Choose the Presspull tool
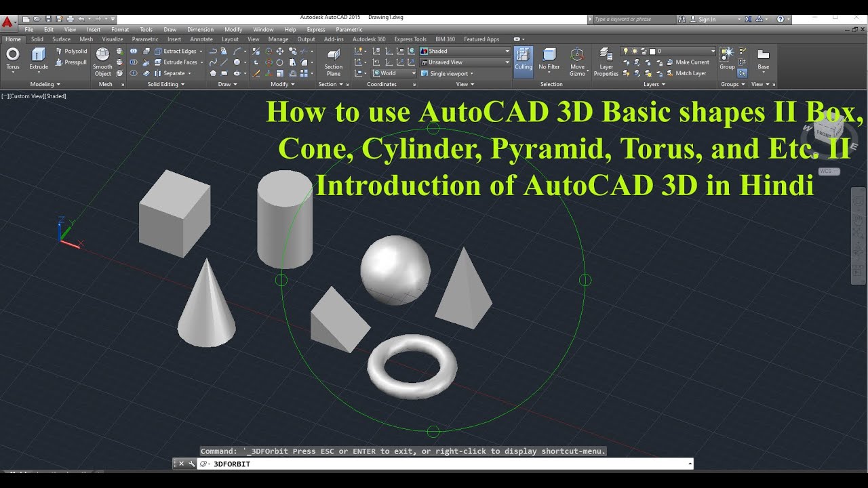Image resolution: width=868 pixels, height=488 pixels. point(71,62)
